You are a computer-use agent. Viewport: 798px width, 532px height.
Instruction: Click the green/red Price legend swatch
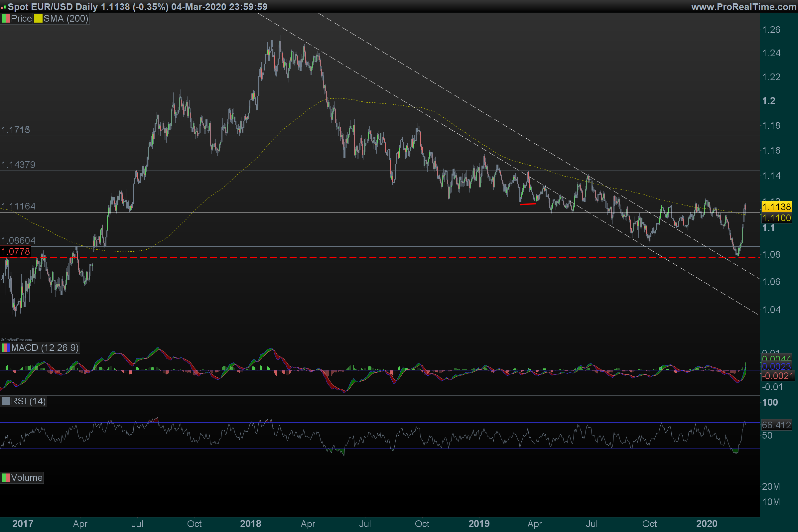(6, 19)
